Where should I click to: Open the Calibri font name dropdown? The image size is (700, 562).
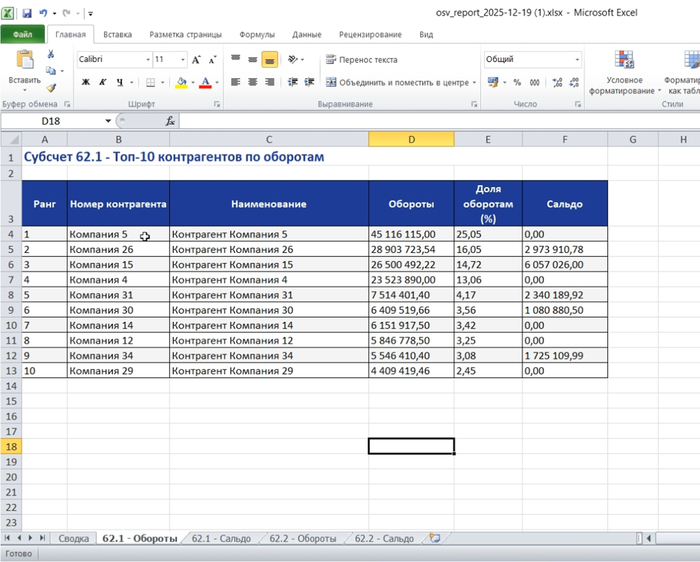(x=146, y=60)
